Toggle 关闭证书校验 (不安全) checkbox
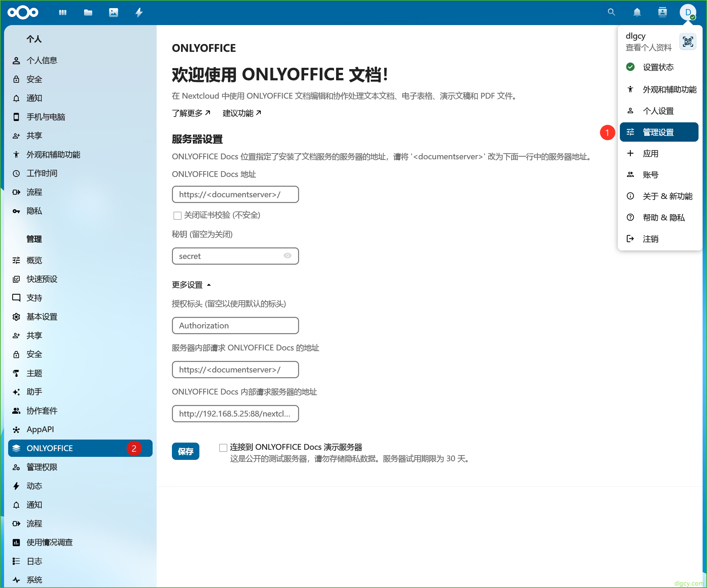Viewport: 707px width, 588px height. (177, 216)
